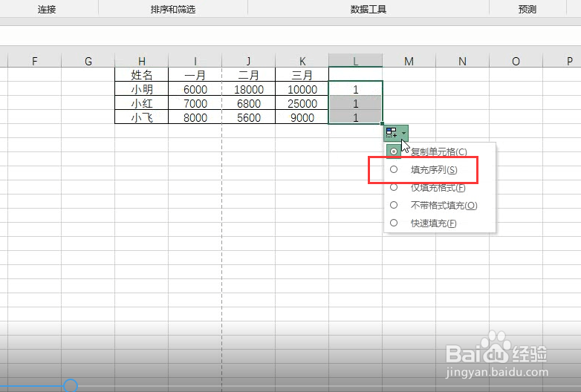Click the 姓名 header cell
Viewport: 581px width, 392px height.
tap(142, 75)
